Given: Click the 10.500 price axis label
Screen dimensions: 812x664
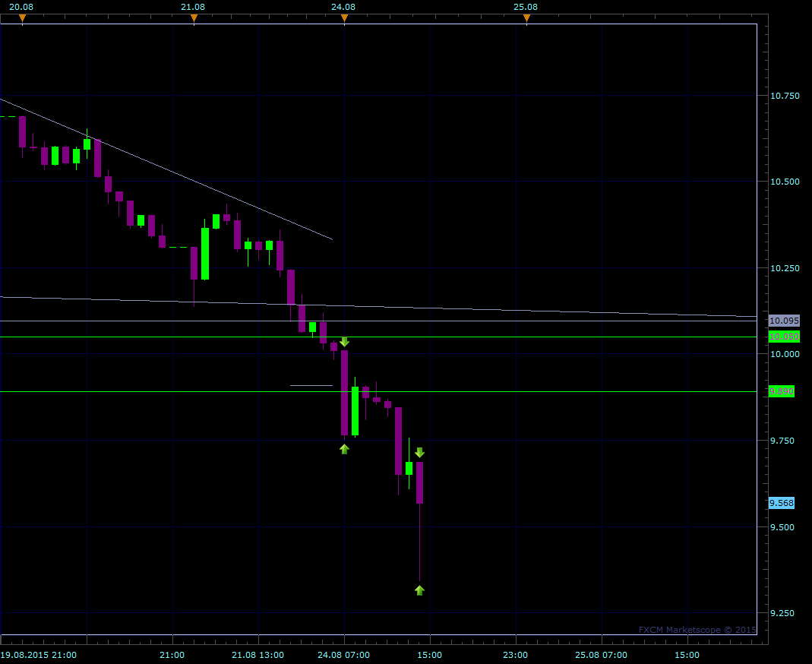Looking at the screenshot, I should [x=785, y=182].
